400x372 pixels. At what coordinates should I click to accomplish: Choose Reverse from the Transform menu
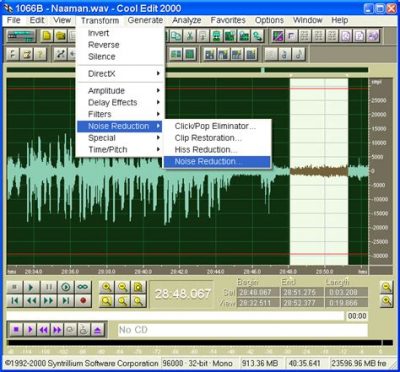[120, 45]
